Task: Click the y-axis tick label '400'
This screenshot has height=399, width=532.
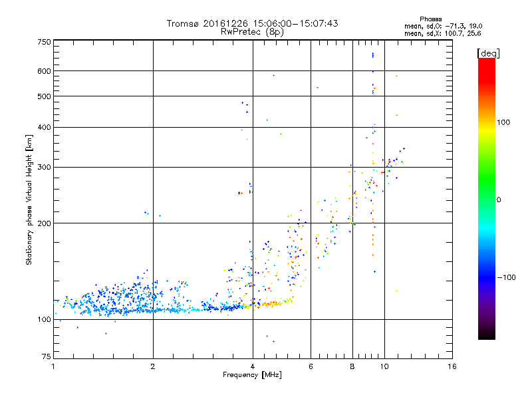Action: (x=44, y=128)
